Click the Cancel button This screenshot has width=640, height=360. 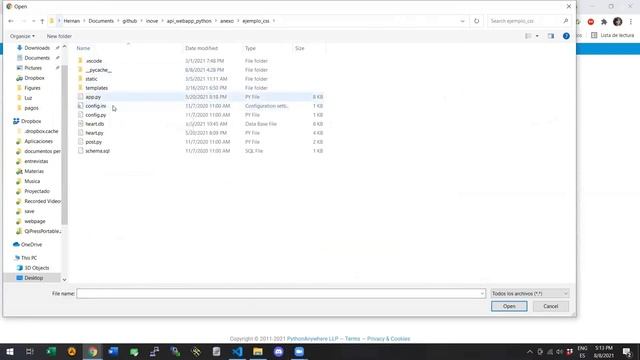550,306
